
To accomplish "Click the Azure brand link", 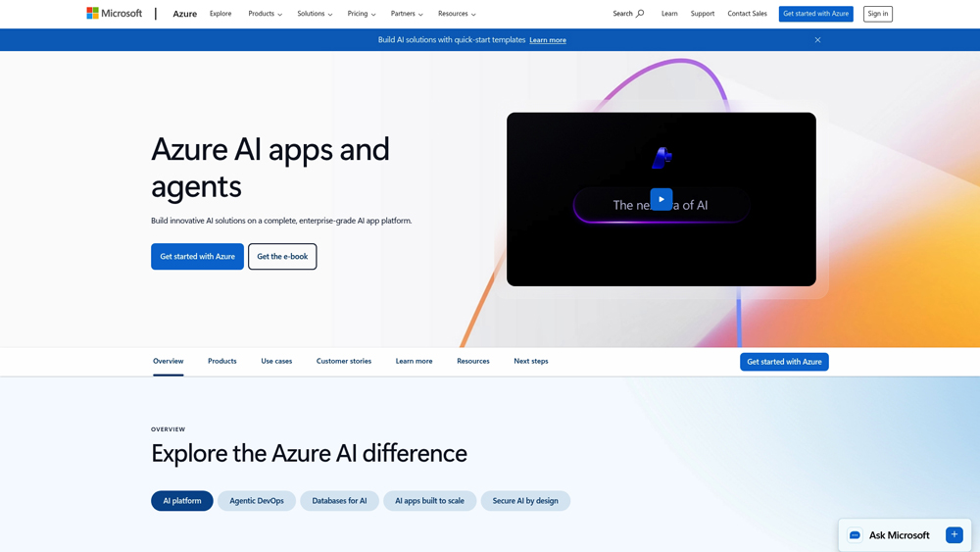I will 185,13.
